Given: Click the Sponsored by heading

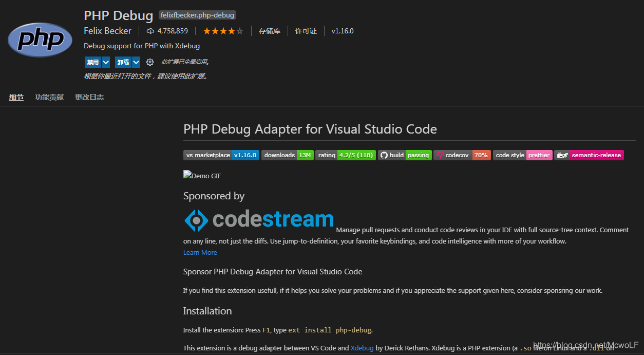Looking at the screenshot, I should [x=214, y=196].
